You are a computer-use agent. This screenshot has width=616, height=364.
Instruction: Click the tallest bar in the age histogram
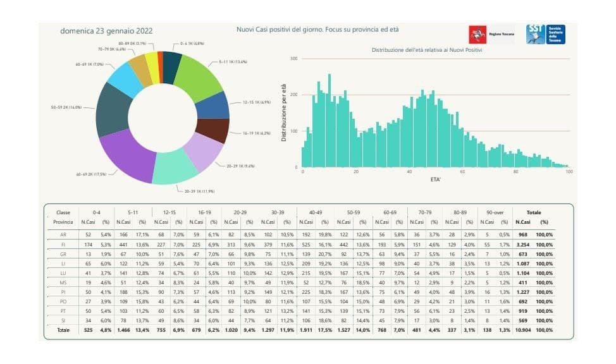(329, 114)
